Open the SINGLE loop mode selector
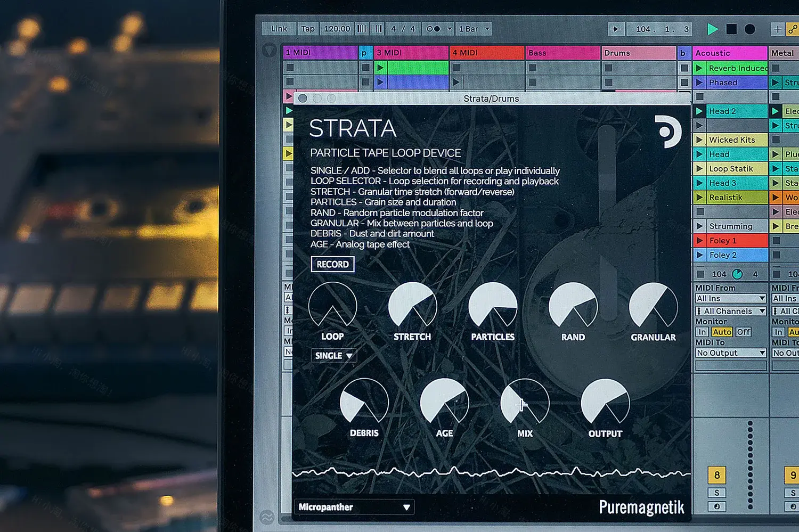The width and height of the screenshot is (799, 532). point(333,355)
